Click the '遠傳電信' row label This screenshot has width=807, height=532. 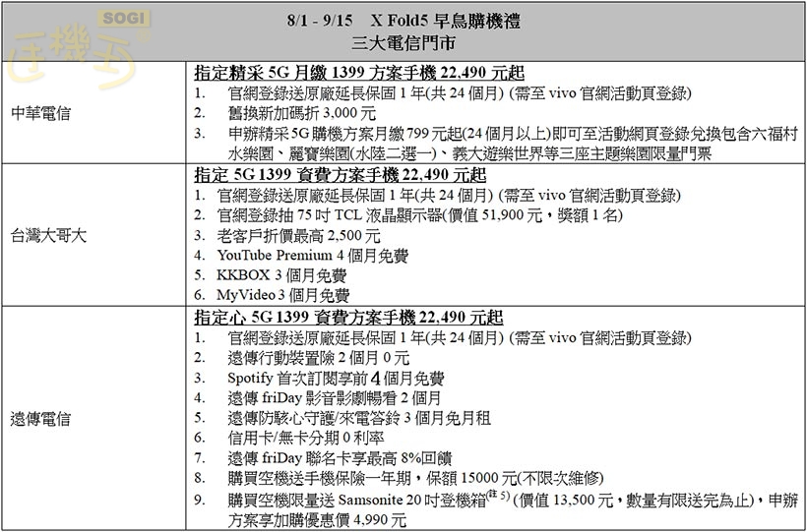pos(40,419)
